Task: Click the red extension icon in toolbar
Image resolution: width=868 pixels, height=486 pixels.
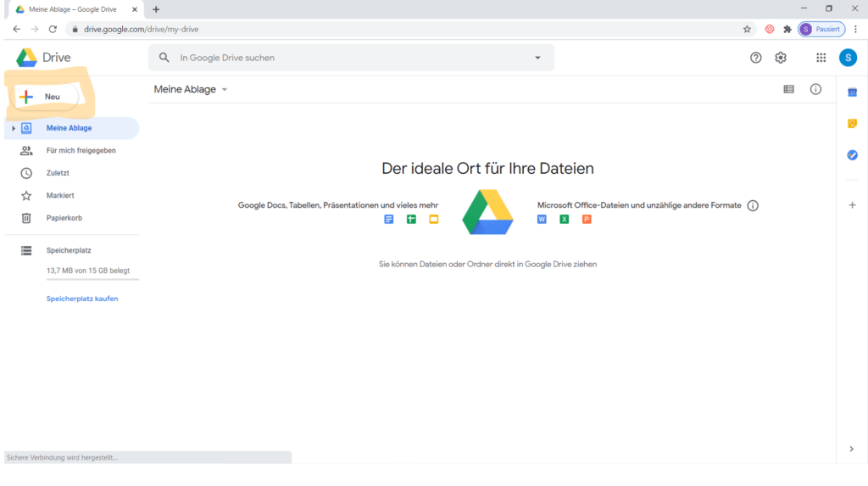Action: (770, 30)
